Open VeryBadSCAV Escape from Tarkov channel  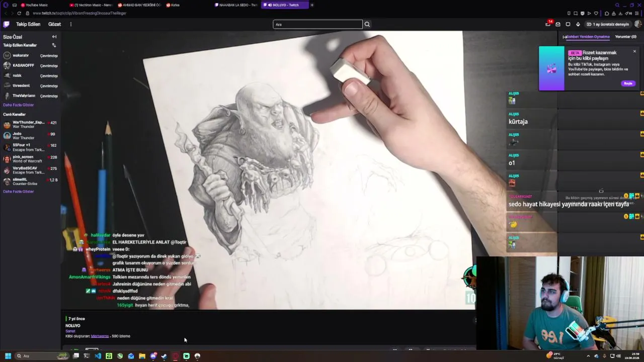[30, 170]
